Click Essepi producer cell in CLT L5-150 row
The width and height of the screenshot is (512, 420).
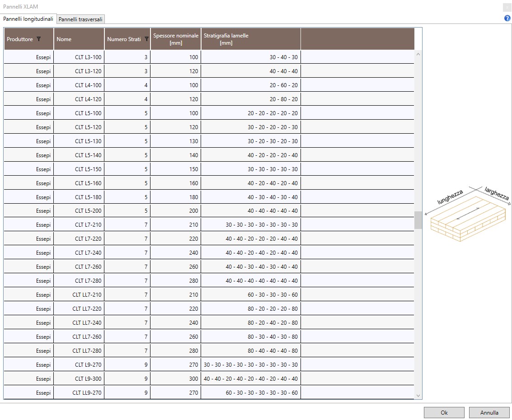(x=29, y=169)
